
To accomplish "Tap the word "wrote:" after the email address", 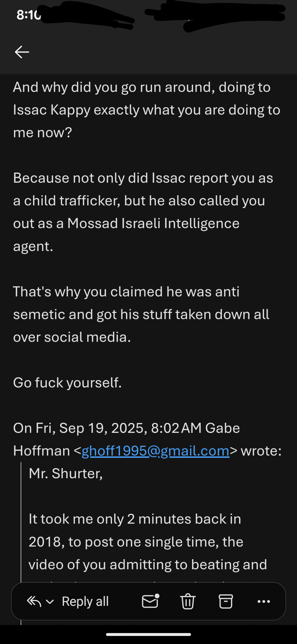I will click(261, 451).
